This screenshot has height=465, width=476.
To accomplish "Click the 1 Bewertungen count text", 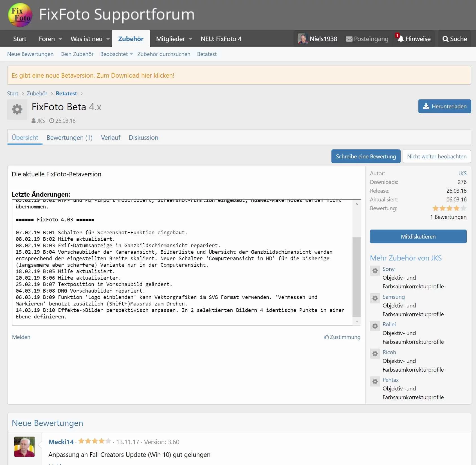I will (448, 217).
